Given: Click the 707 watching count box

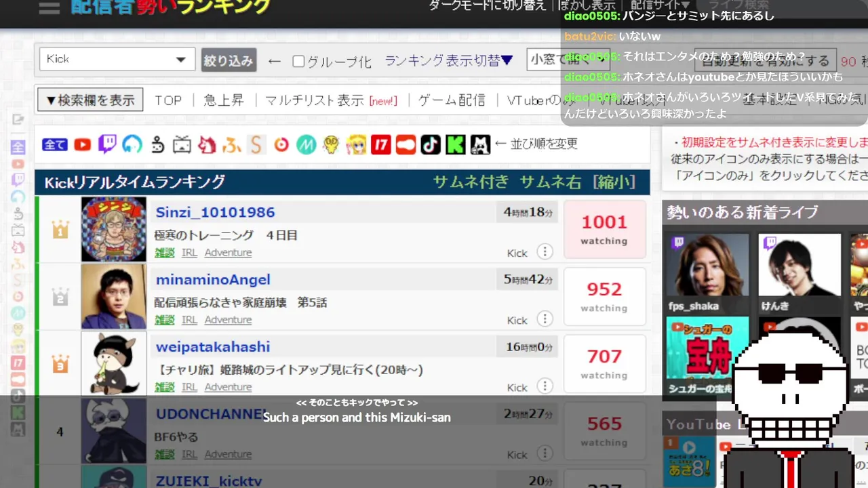Looking at the screenshot, I should pos(604,363).
